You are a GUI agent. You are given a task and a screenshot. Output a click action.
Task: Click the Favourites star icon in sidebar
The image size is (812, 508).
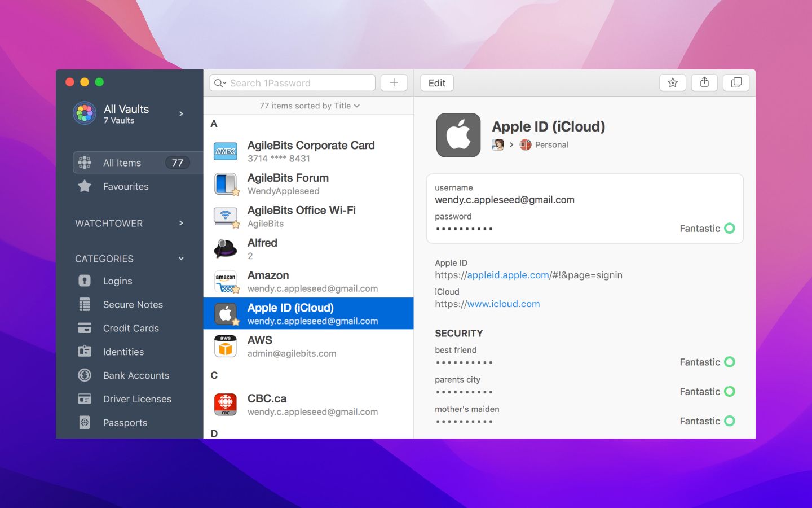pyautogui.click(x=85, y=186)
